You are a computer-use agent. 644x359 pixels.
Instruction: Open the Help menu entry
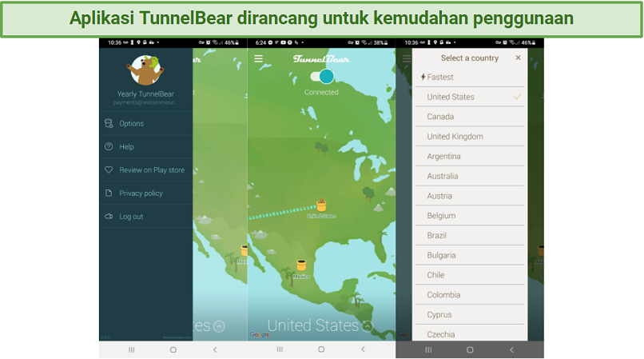point(145,147)
